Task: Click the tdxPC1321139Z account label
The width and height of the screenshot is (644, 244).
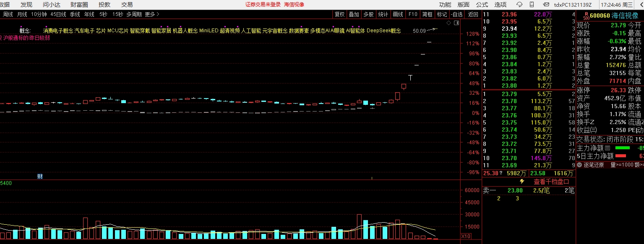Action: (x=573, y=5)
